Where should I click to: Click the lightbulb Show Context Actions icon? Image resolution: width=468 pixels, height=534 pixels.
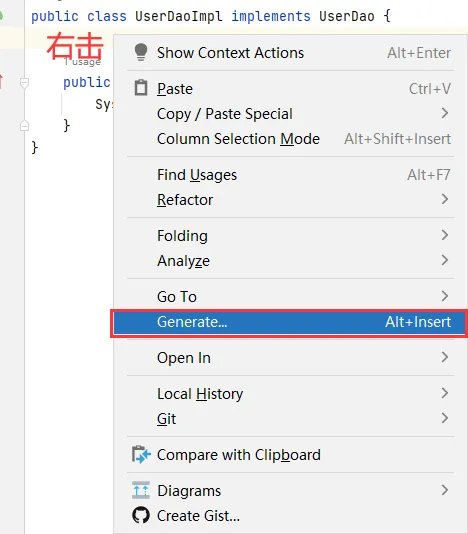pos(141,52)
